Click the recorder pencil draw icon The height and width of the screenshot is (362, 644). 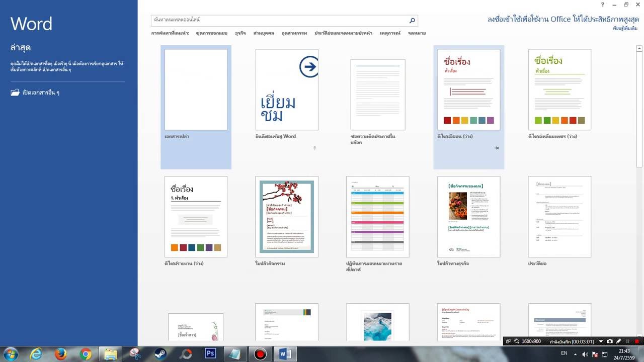(x=619, y=341)
